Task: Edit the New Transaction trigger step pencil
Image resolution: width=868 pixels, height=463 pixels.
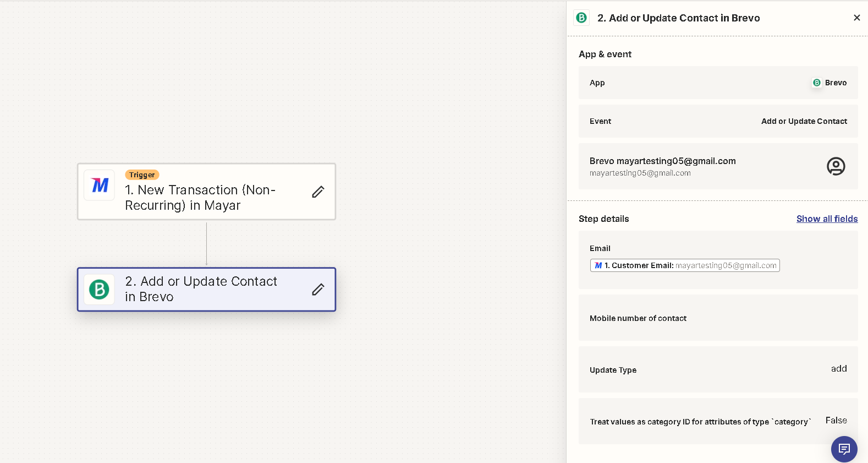Action: point(318,192)
